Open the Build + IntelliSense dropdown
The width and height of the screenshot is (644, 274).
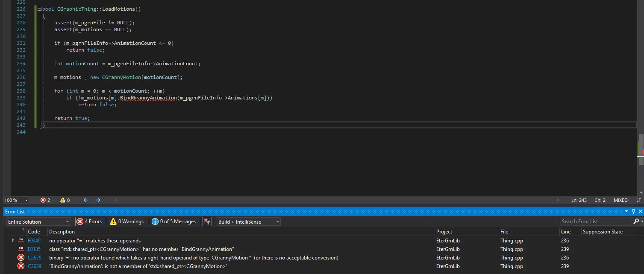248,222
